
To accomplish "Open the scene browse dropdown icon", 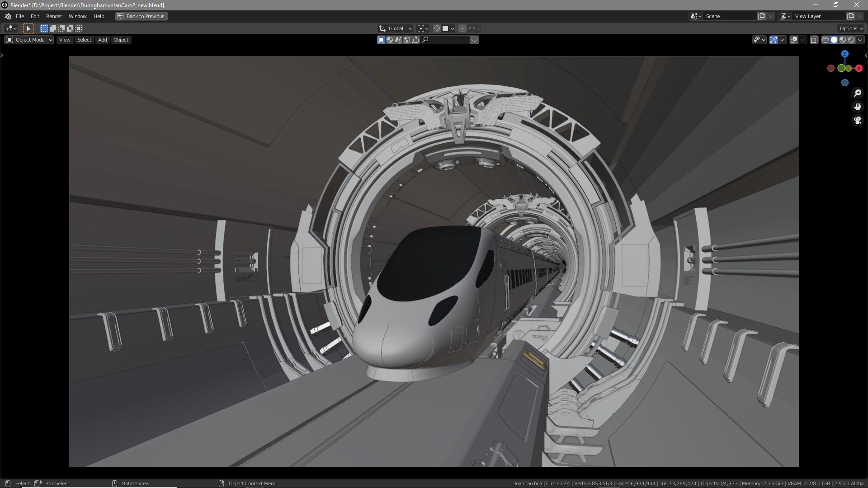I will [696, 16].
